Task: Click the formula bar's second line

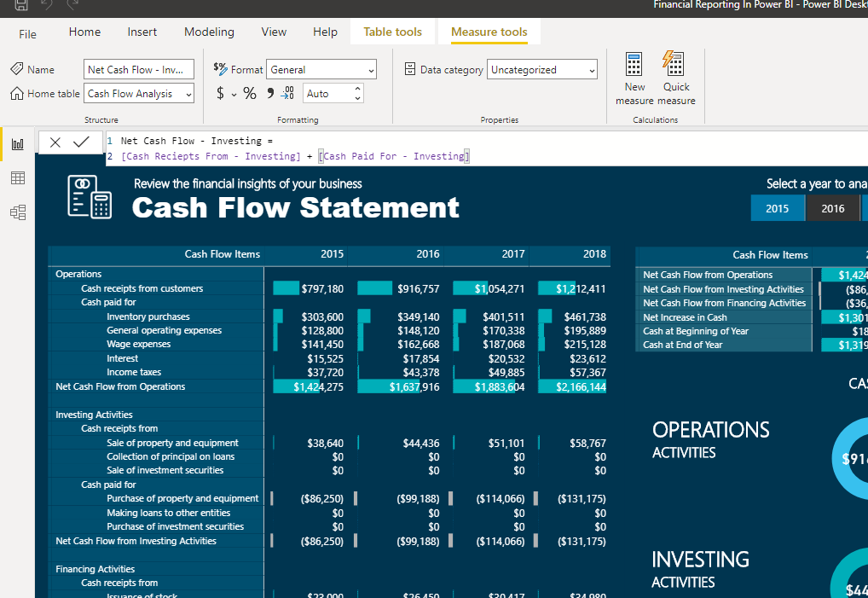Action: coord(295,157)
